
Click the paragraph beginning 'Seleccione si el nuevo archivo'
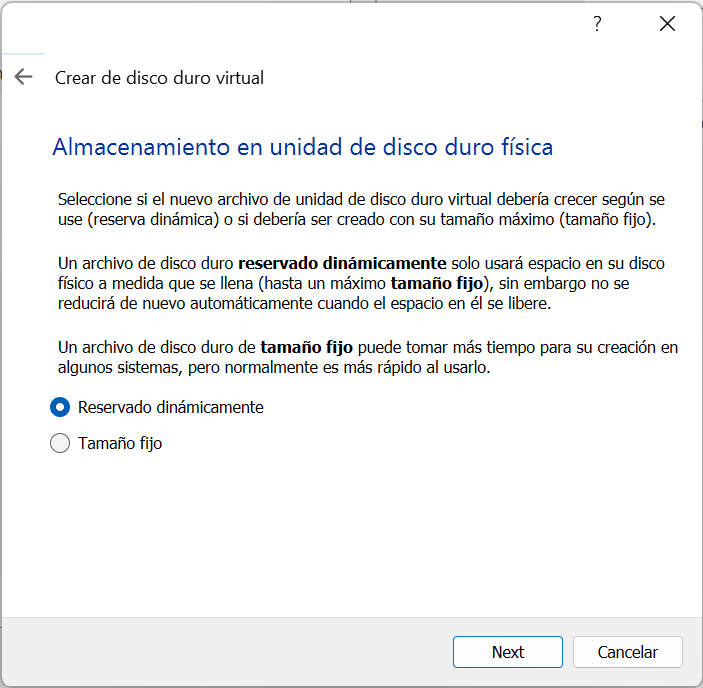tap(361, 209)
